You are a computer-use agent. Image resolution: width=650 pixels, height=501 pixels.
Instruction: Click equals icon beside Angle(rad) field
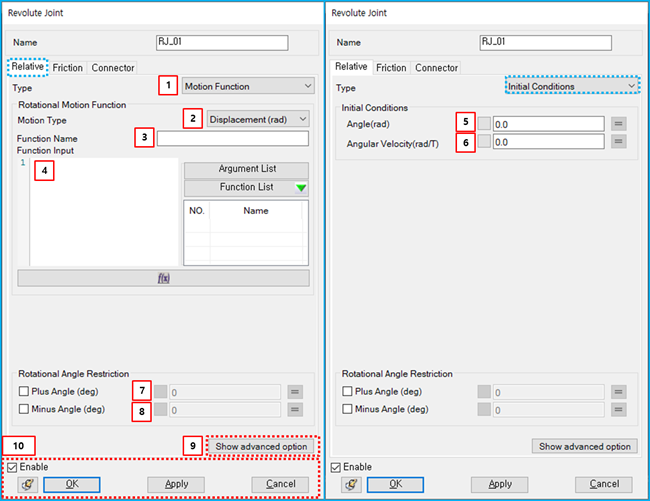coord(618,123)
